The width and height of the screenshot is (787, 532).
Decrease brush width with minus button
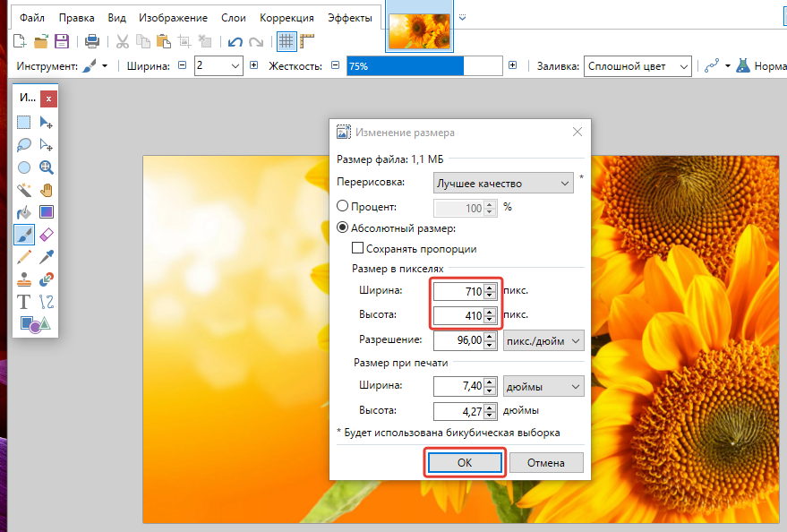(182, 65)
